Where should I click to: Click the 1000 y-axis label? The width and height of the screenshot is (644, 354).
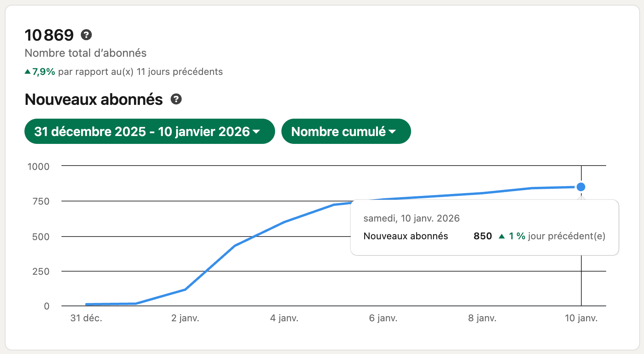(x=38, y=166)
